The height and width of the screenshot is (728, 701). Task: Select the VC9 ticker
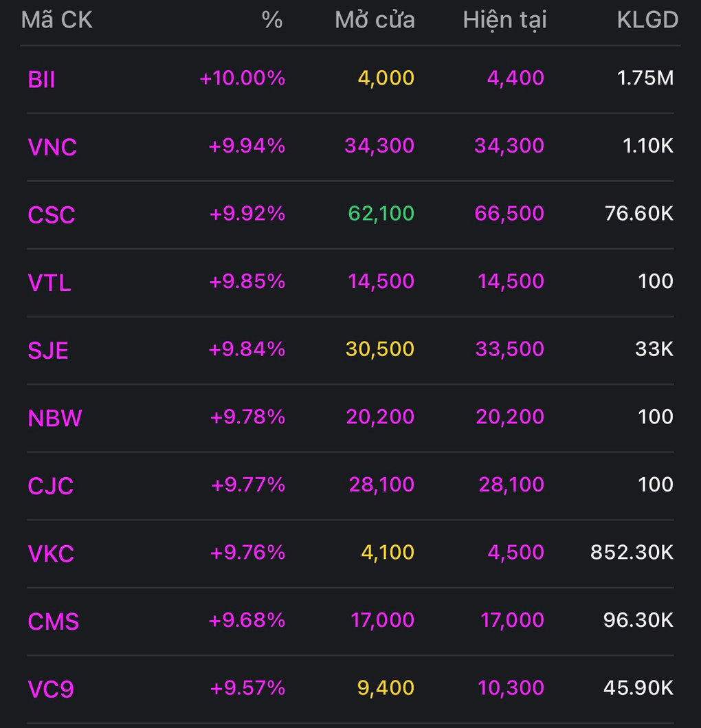[x=51, y=689]
